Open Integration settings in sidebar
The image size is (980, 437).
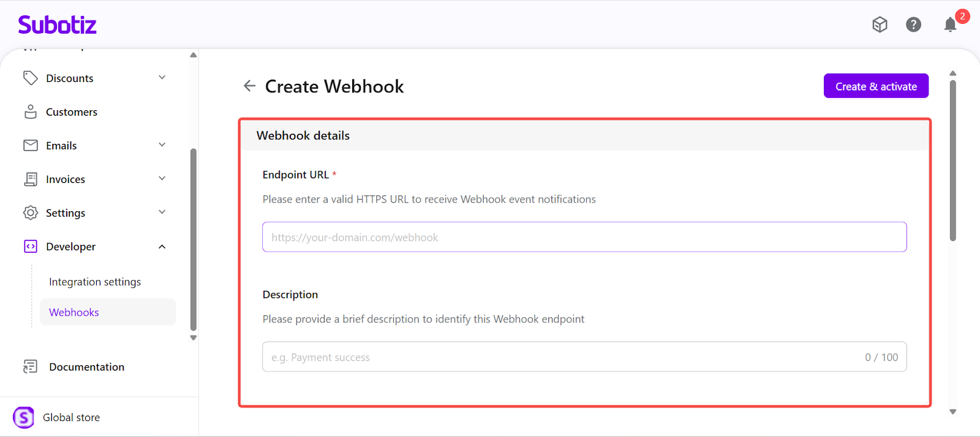click(95, 282)
